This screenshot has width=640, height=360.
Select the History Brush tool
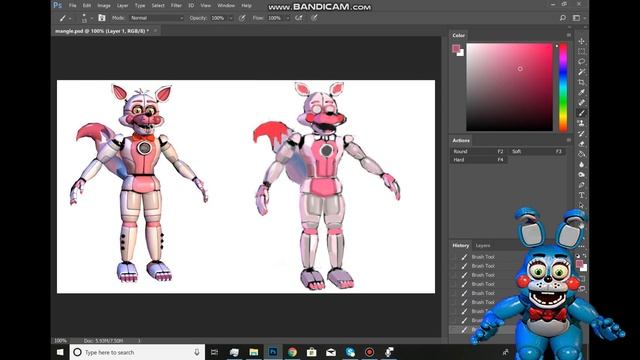pyautogui.click(x=581, y=133)
